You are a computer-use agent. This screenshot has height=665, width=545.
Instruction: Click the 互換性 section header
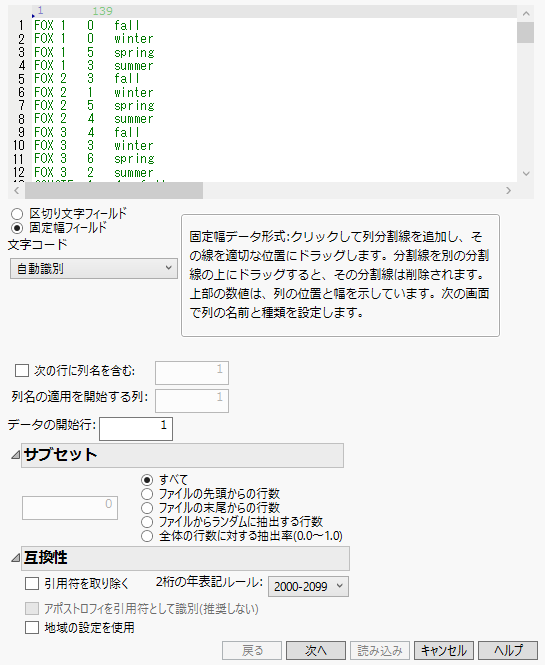[185, 558]
